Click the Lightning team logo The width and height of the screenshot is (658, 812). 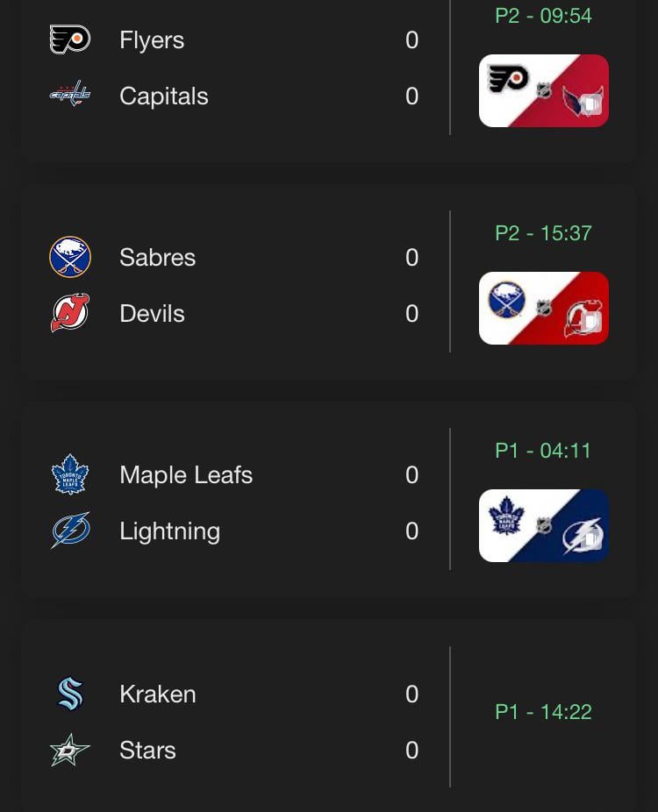tap(70, 531)
